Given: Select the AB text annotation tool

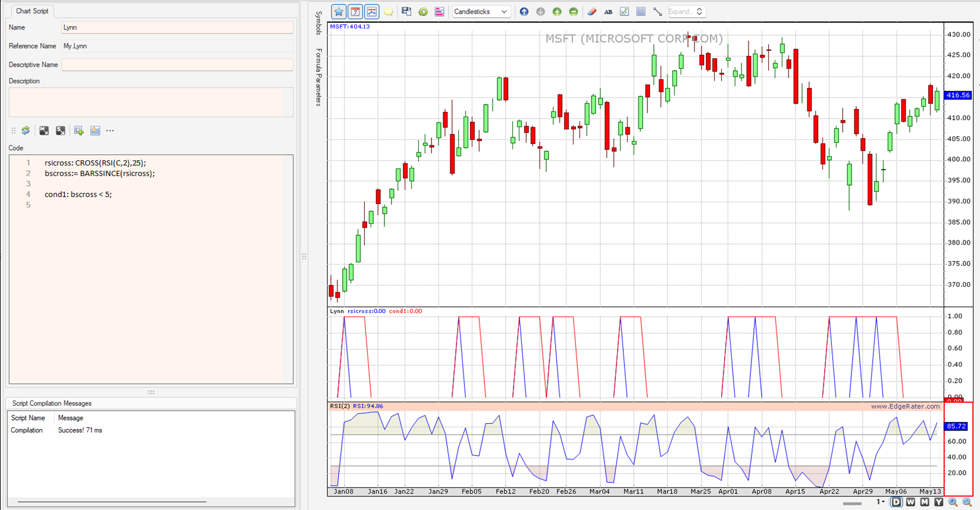Looking at the screenshot, I should (x=608, y=12).
